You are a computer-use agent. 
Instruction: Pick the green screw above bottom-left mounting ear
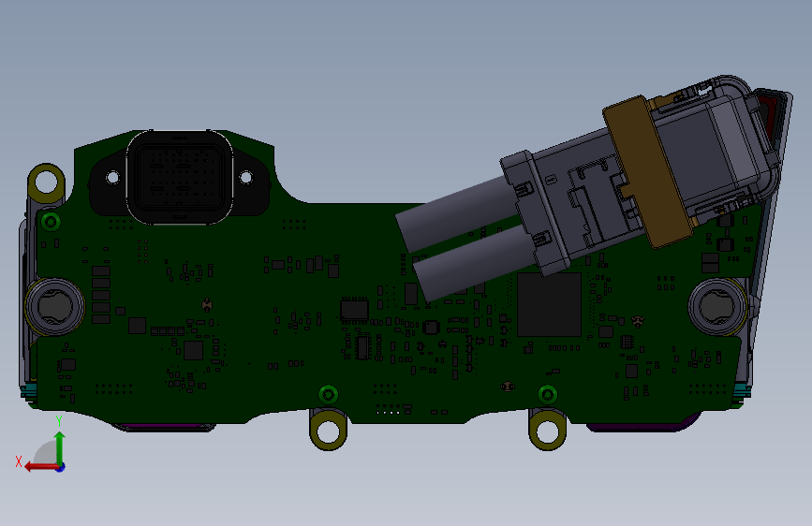(329, 395)
